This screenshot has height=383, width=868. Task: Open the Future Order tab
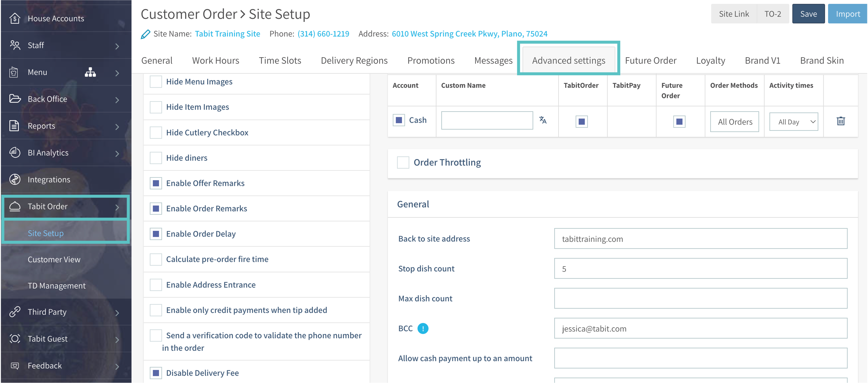(650, 61)
